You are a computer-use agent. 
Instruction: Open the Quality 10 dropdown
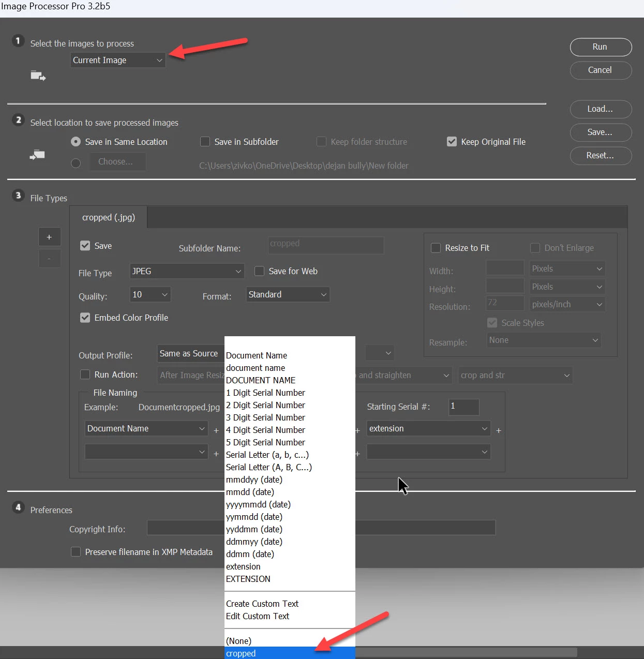(x=150, y=294)
